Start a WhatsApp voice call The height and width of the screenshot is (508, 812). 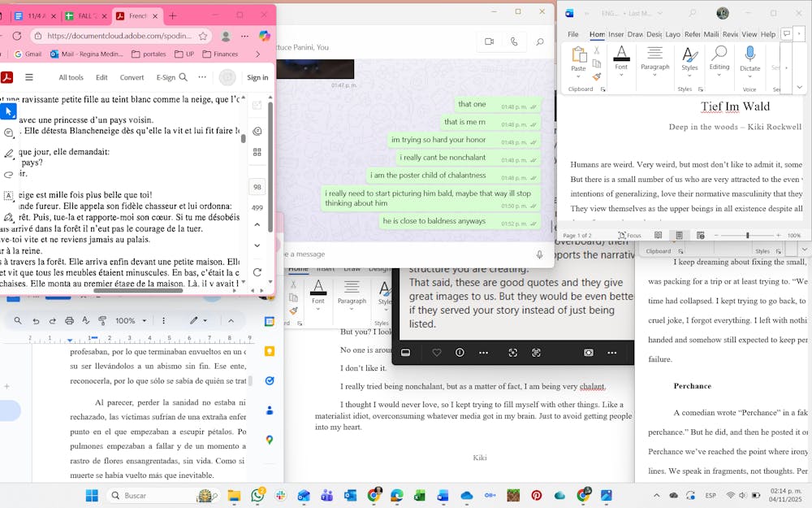tap(514, 41)
